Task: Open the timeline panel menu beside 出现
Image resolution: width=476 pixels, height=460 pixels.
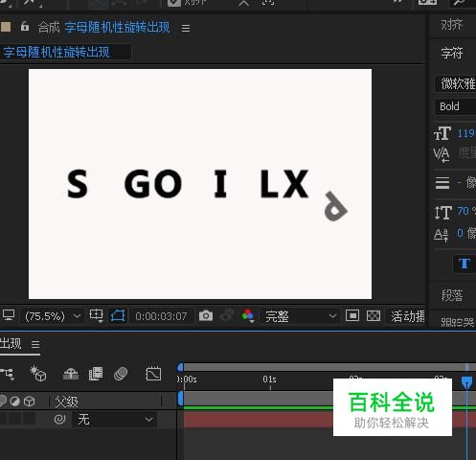Action: pos(35,344)
